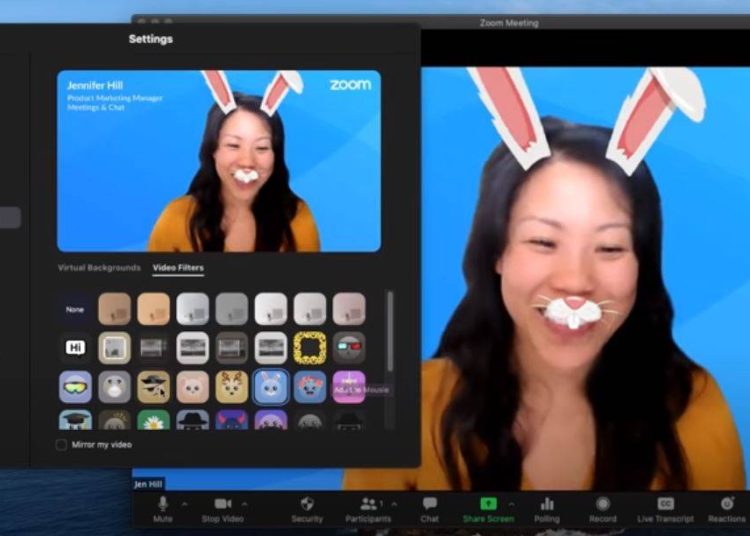The image size is (750, 536).
Task: Pick the yellow sunflower frame filter
Action: [310, 348]
